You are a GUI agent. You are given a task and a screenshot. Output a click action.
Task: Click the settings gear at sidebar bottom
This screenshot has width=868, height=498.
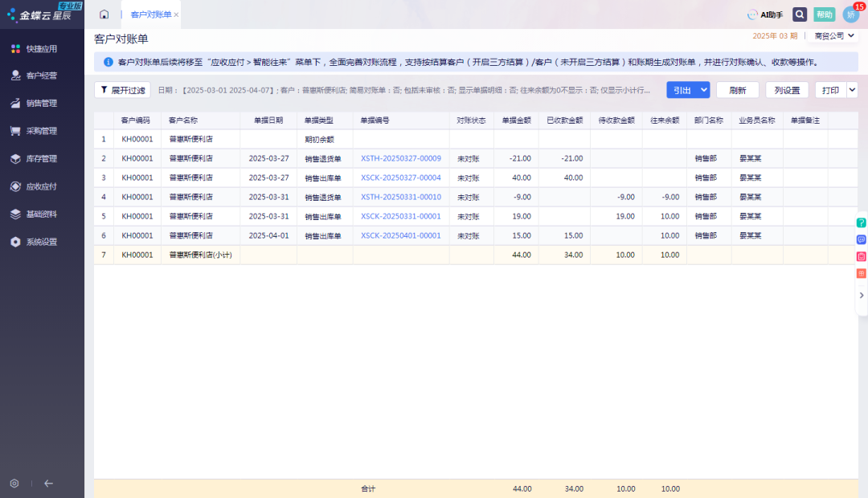coord(14,483)
